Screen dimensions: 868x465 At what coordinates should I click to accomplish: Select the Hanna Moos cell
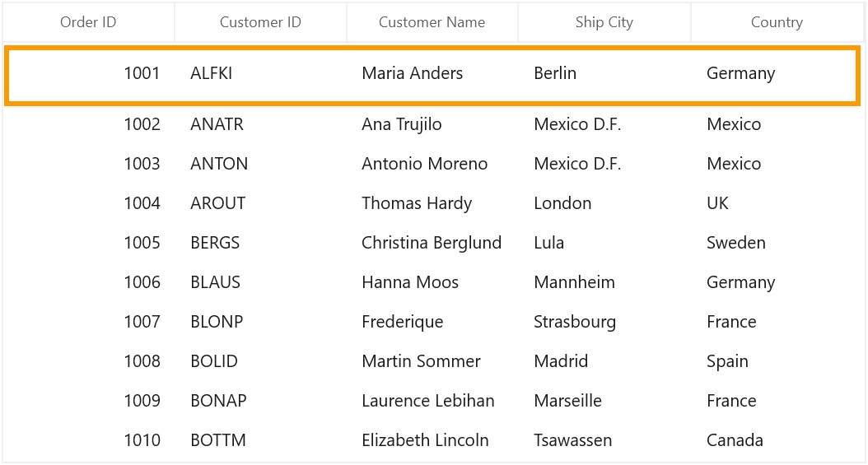point(432,282)
